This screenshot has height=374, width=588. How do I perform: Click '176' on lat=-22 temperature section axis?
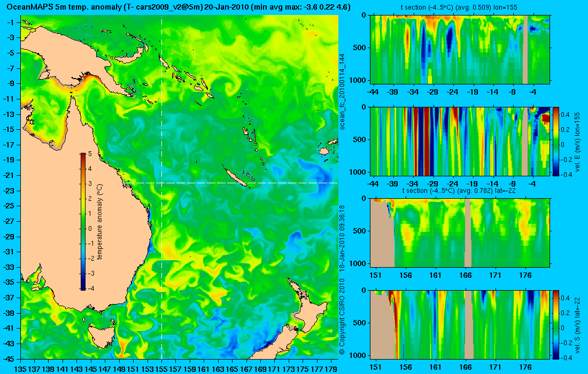(x=525, y=275)
